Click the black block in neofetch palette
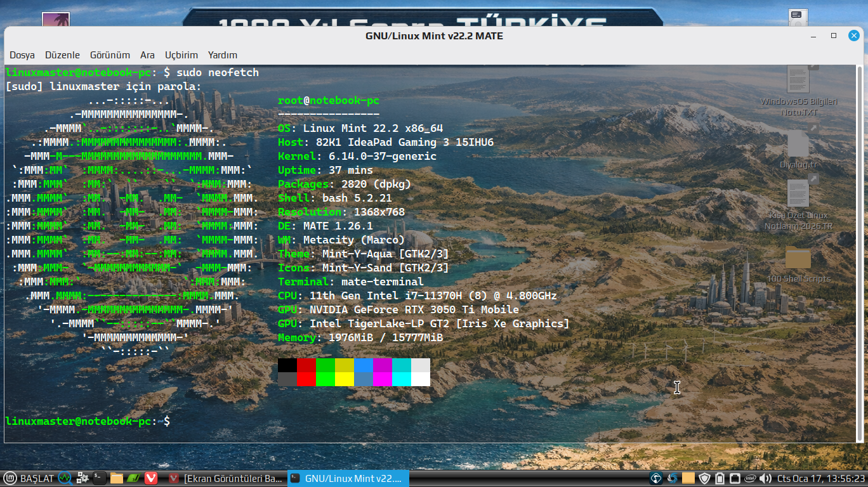868x487 pixels. pyautogui.click(x=287, y=365)
